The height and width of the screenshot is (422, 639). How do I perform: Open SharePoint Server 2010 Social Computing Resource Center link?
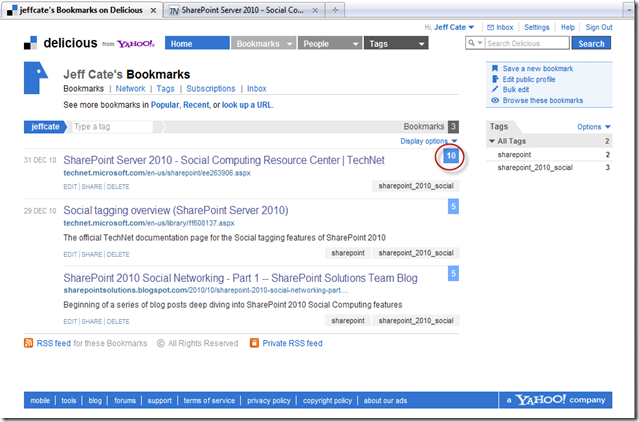[224, 160]
